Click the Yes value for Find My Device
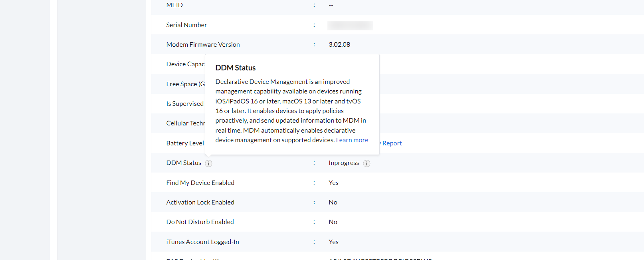 [x=333, y=183]
